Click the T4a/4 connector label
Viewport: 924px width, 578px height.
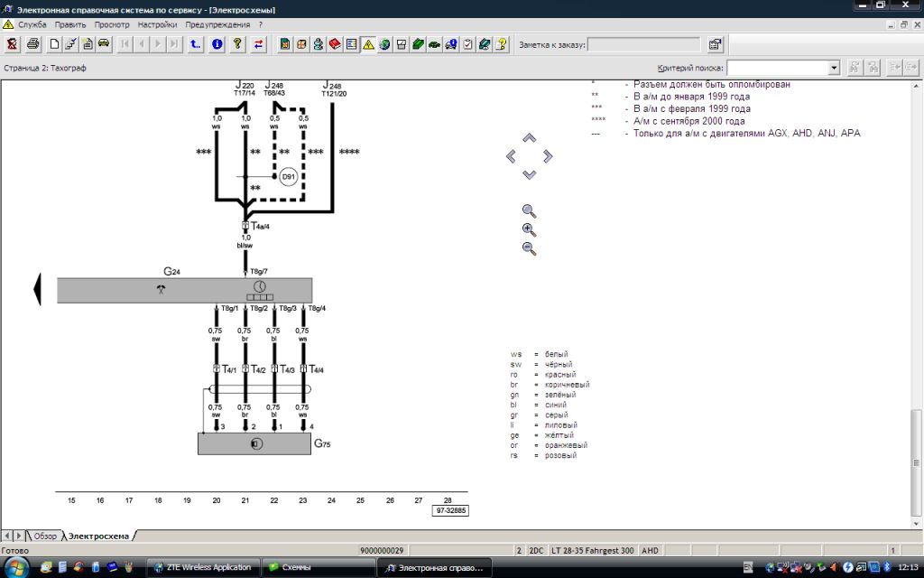[x=261, y=226]
